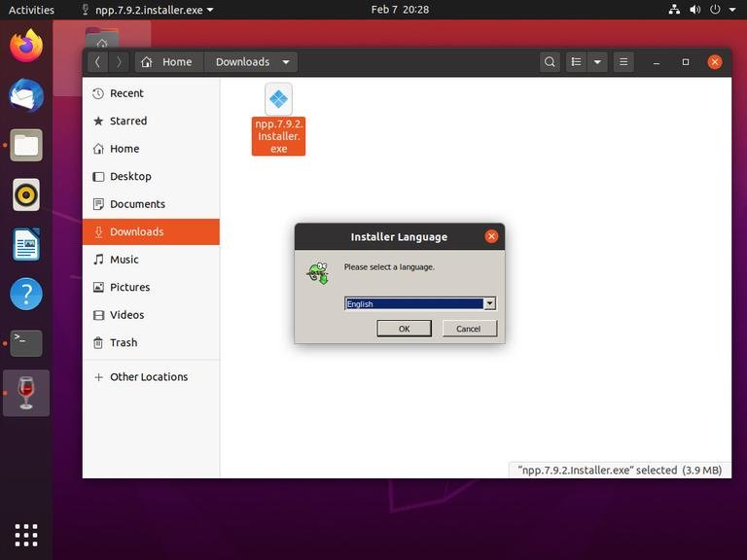
Task: Expand the Downloads path dropdown arrow
Action: [x=286, y=61]
